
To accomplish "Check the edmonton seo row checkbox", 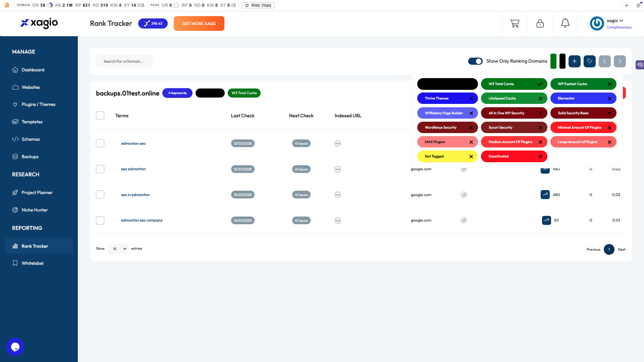I will (x=100, y=143).
